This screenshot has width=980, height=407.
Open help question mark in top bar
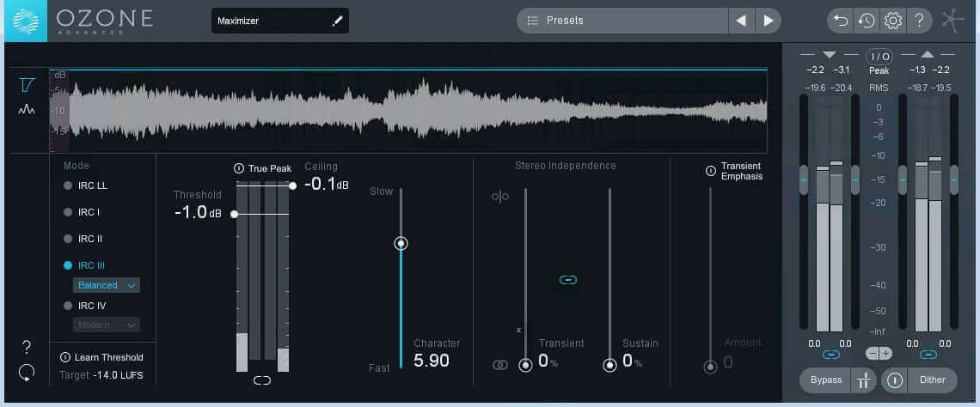point(919,21)
